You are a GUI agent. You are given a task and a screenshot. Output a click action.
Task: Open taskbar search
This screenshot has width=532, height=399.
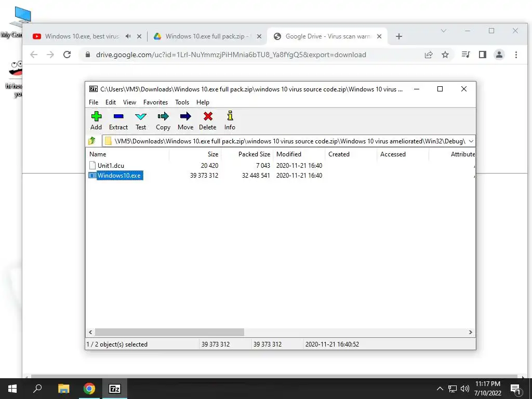[37, 389]
